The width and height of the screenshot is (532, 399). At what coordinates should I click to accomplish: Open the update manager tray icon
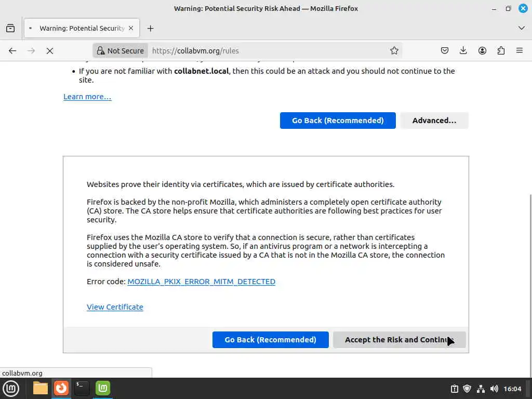(x=454, y=389)
